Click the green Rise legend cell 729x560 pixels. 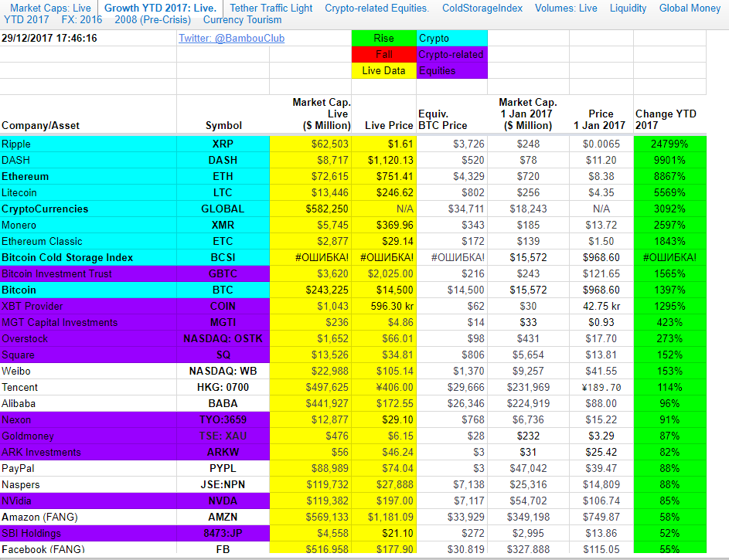click(383, 38)
